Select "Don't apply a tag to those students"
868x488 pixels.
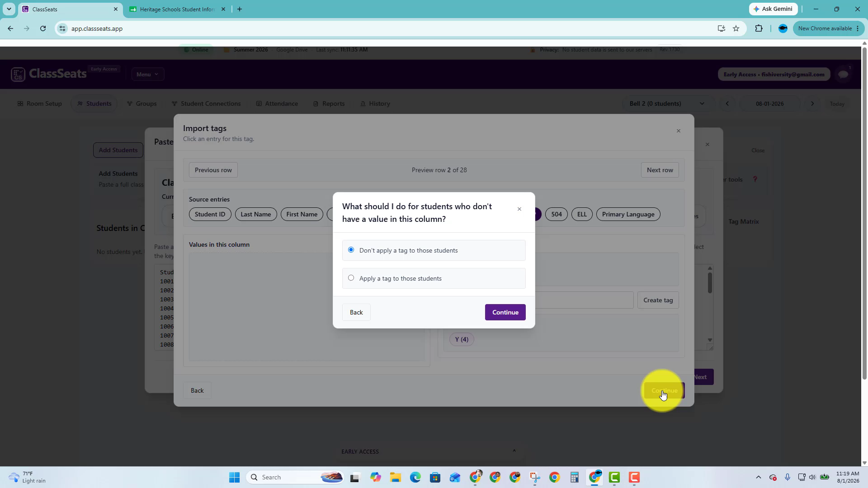pyautogui.click(x=434, y=250)
